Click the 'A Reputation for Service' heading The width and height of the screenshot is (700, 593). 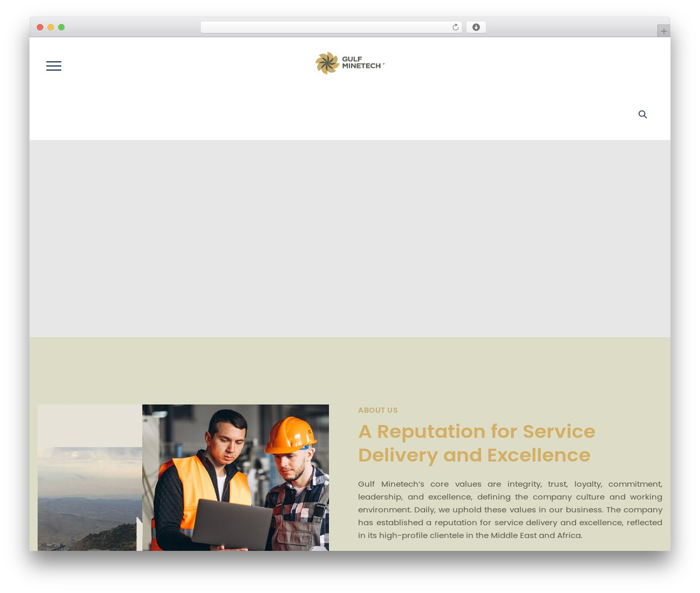tap(476, 443)
